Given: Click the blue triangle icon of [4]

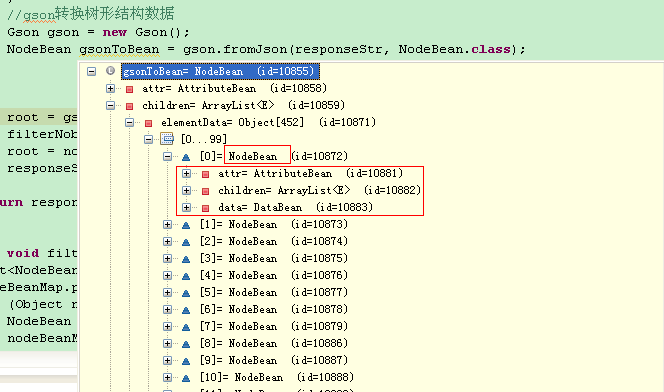Looking at the screenshot, I should [x=186, y=276].
